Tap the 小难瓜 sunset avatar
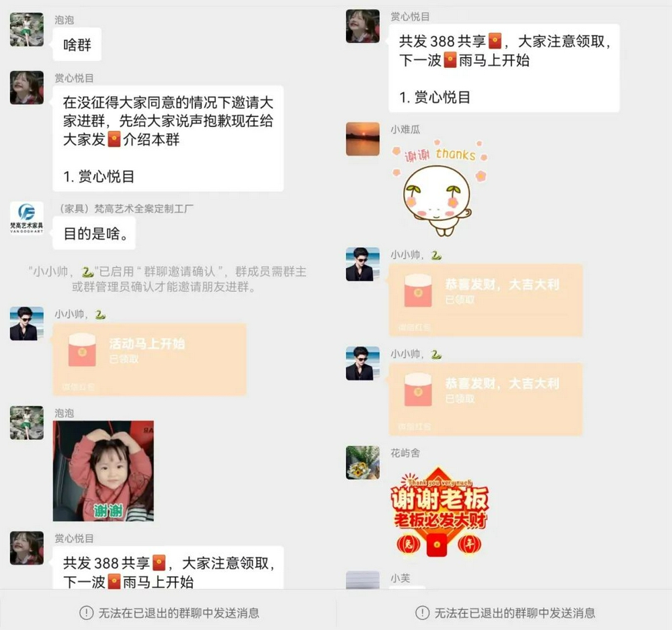Screen dimensions: 672x630 [363, 139]
